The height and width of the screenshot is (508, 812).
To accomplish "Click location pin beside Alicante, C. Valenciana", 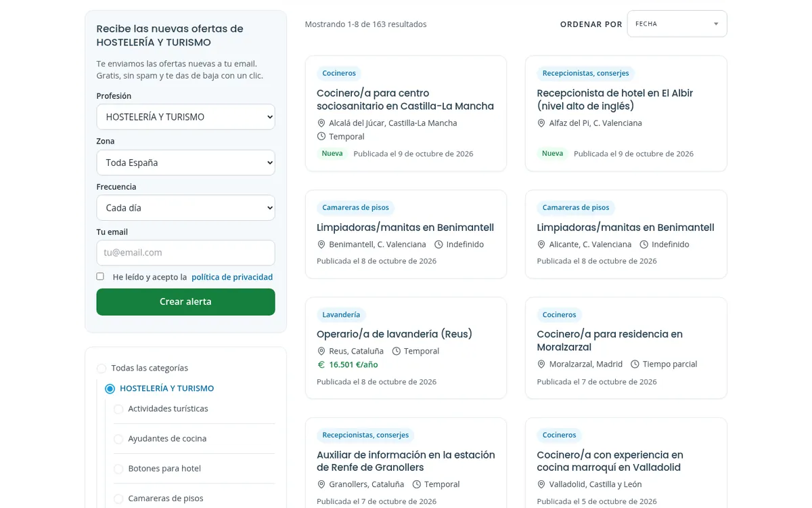I will coord(541,245).
